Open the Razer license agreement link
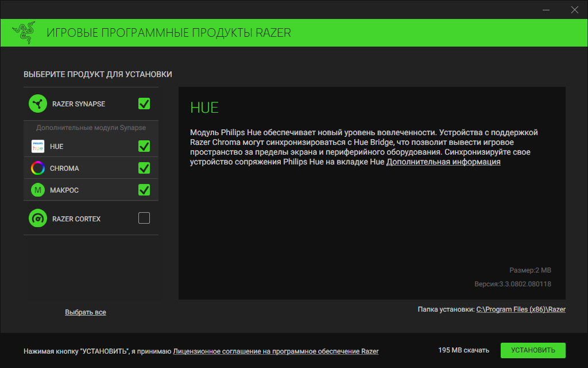Viewport: 588px width, 368px height. [x=276, y=351]
